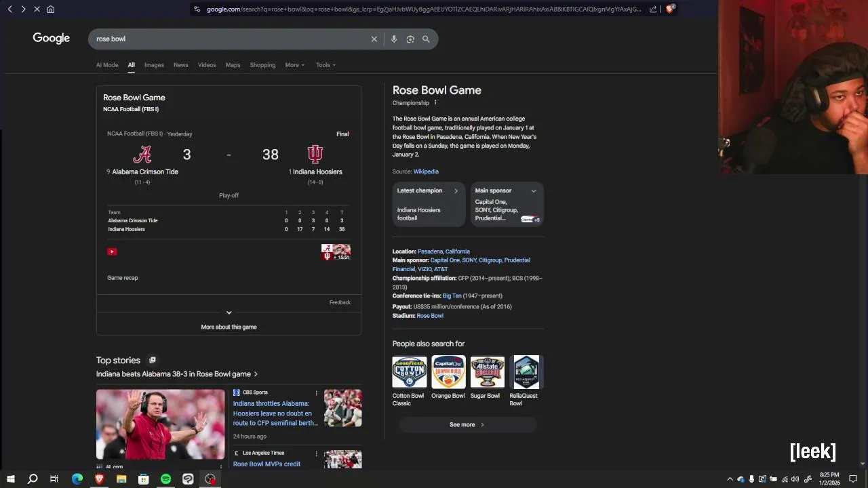Click More about this game
Viewport: 868px width, 488px height.
coord(229,327)
